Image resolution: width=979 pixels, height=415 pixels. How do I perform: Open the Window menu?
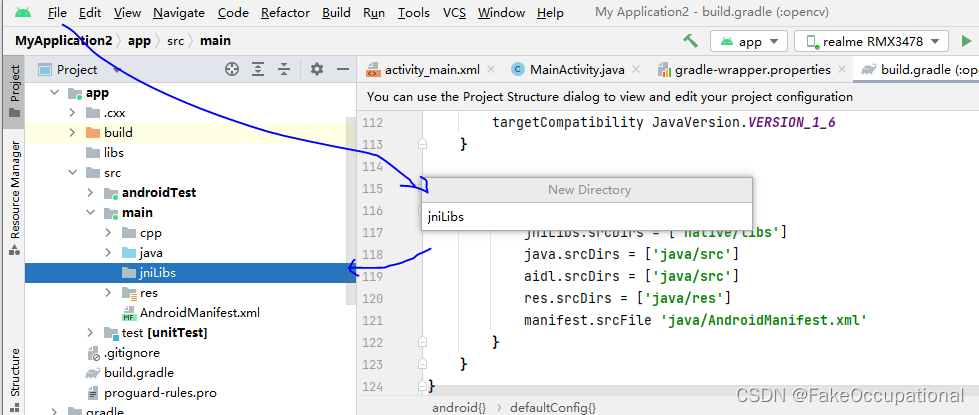tap(501, 12)
